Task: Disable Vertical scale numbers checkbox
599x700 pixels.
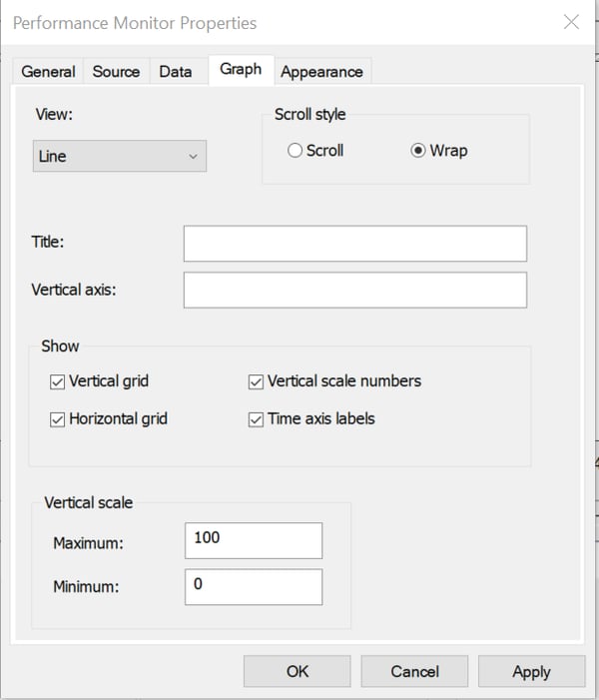Action: [256, 381]
